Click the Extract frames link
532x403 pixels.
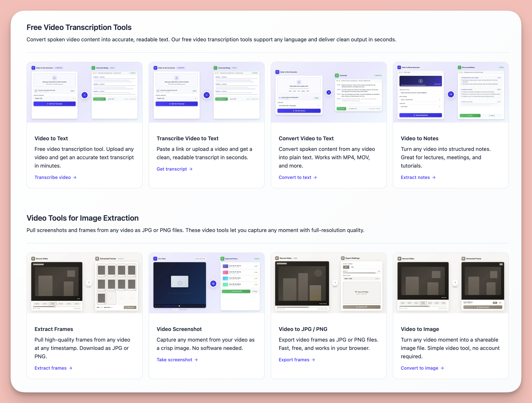click(x=53, y=368)
